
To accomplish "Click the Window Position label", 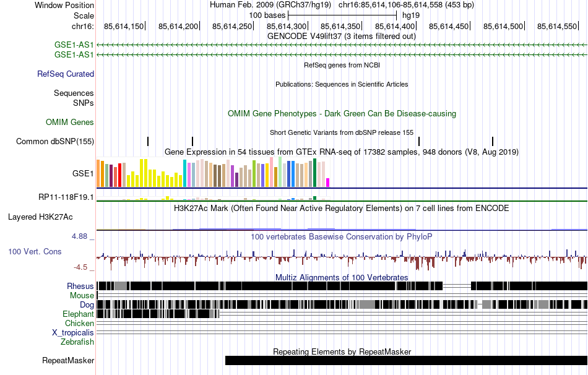I will tap(64, 5).
